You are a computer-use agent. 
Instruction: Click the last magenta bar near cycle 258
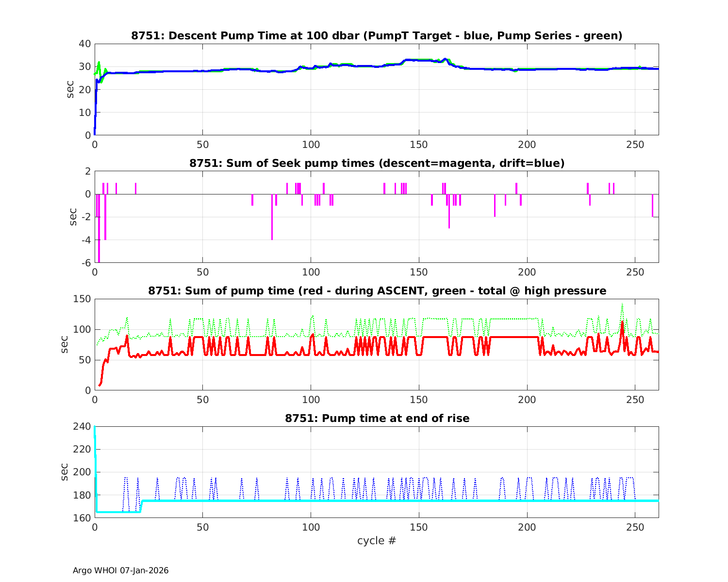point(652,206)
